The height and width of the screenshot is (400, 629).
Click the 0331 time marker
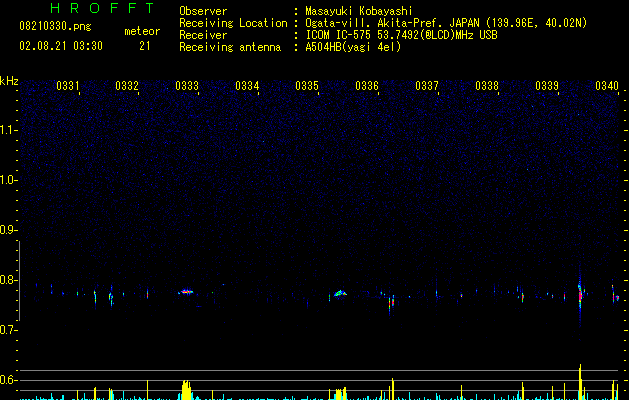tap(67, 86)
